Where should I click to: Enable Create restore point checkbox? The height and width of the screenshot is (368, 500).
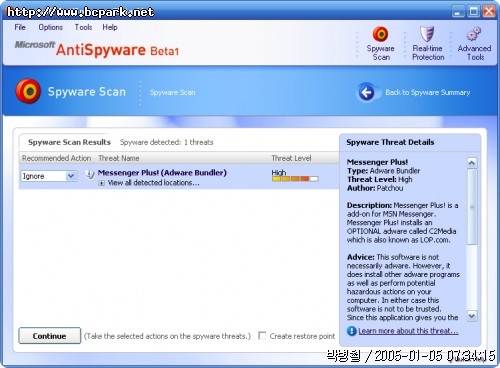(263, 336)
